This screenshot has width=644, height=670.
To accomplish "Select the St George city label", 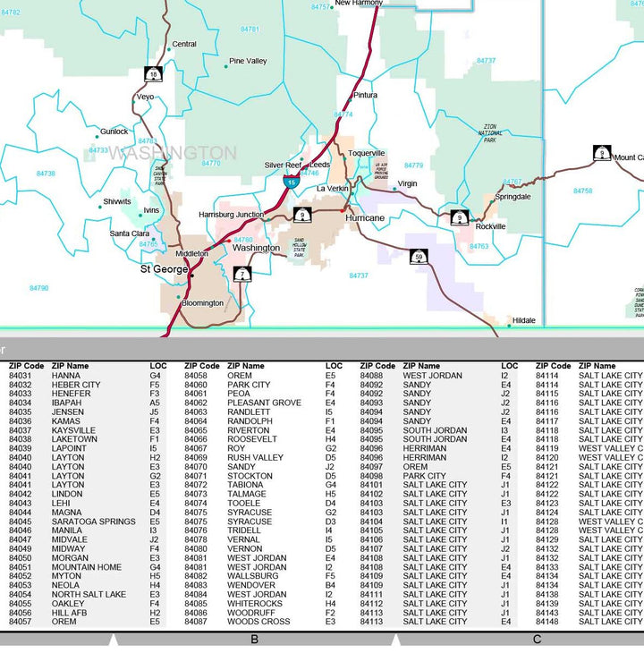I will [164, 269].
